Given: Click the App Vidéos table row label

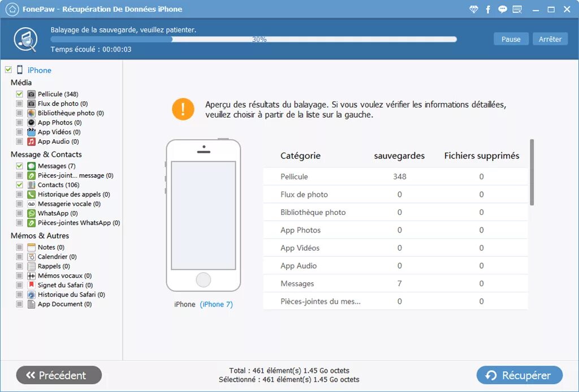Looking at the screenshot, I should coord(300,248).
